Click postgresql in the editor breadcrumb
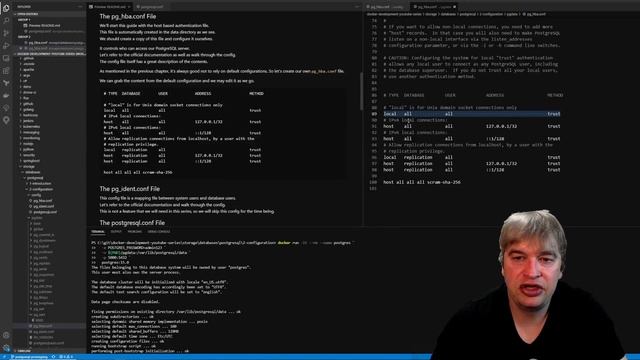Screen dimensions: 640x360 (467, 14)
